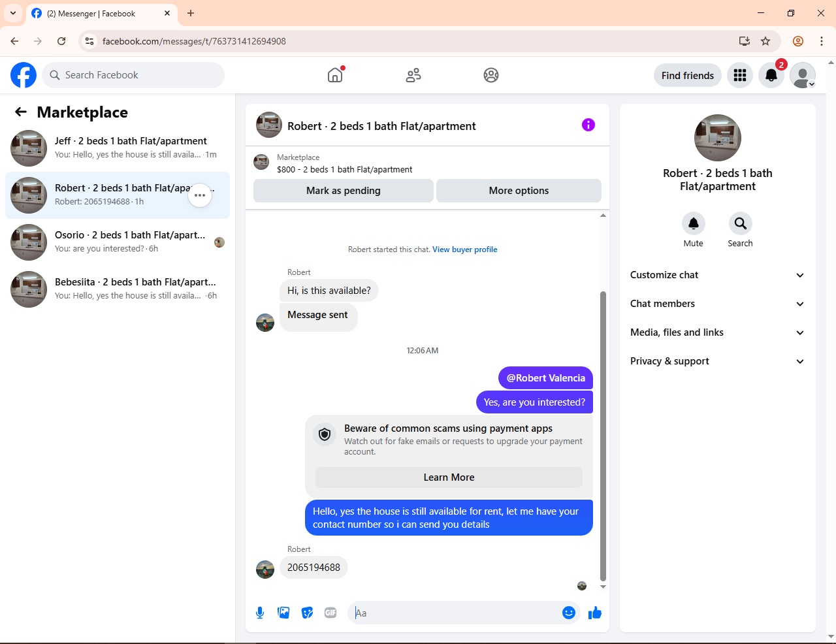Focus the message text box
This screenshot has height=644, width=836.
tap(456, 613)
